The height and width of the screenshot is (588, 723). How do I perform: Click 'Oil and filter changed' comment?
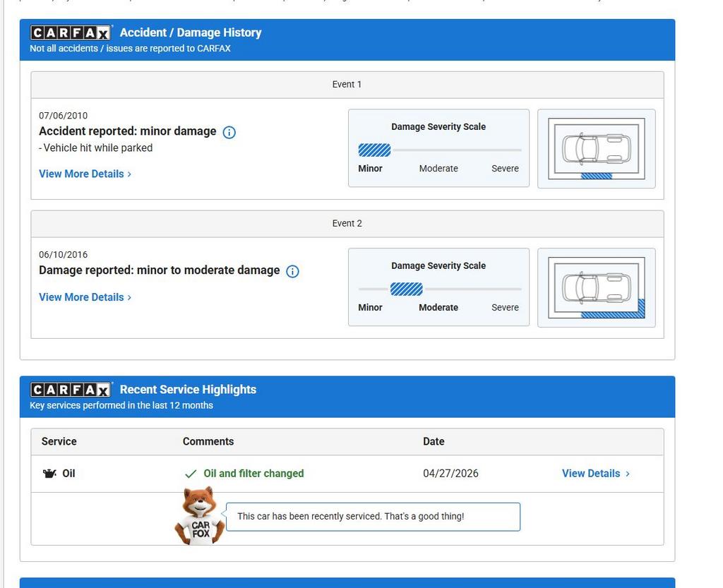pos(253,474)
